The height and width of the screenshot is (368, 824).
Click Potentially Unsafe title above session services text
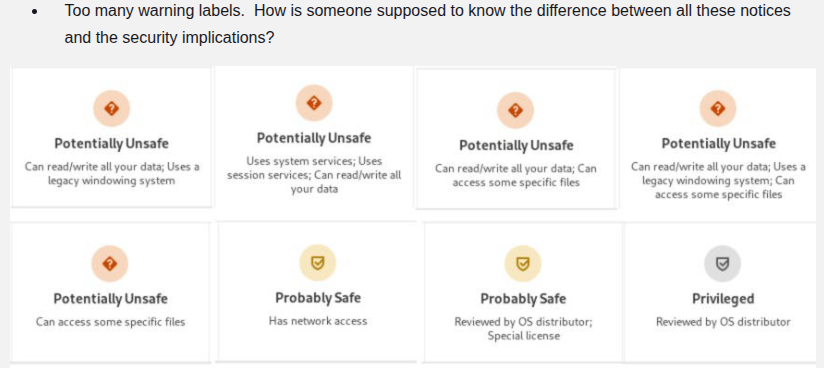314,138
